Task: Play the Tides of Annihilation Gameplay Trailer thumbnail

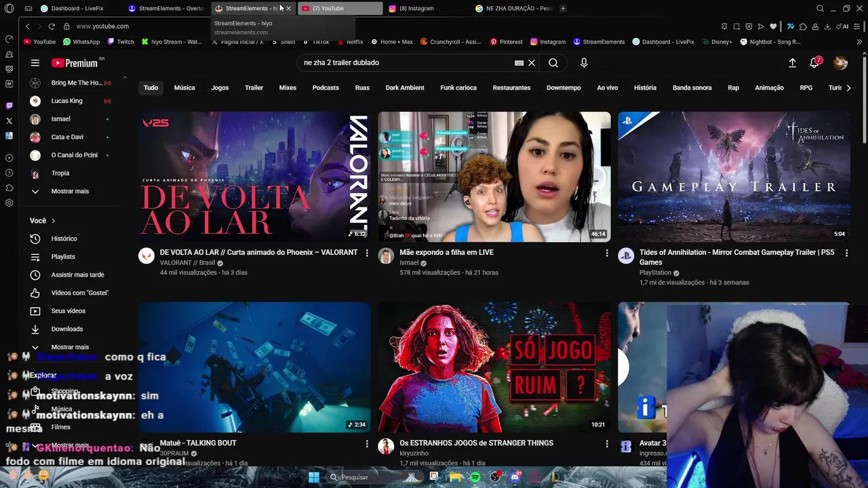Action: coord(734,177)
